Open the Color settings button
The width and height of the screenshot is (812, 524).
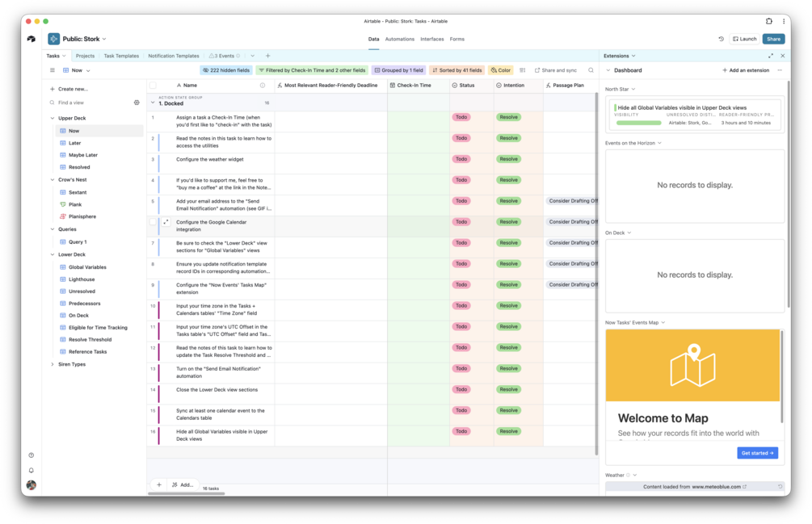501,70
